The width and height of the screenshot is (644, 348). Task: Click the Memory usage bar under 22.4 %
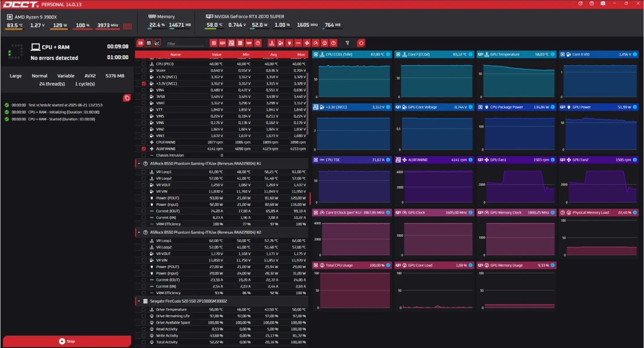[157, 30]
